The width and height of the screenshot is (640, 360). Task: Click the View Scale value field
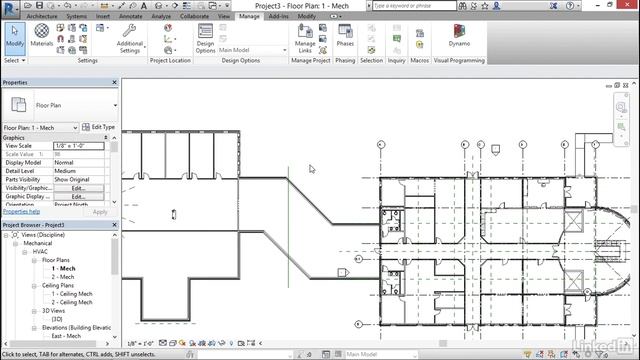(x=78, y=146)
